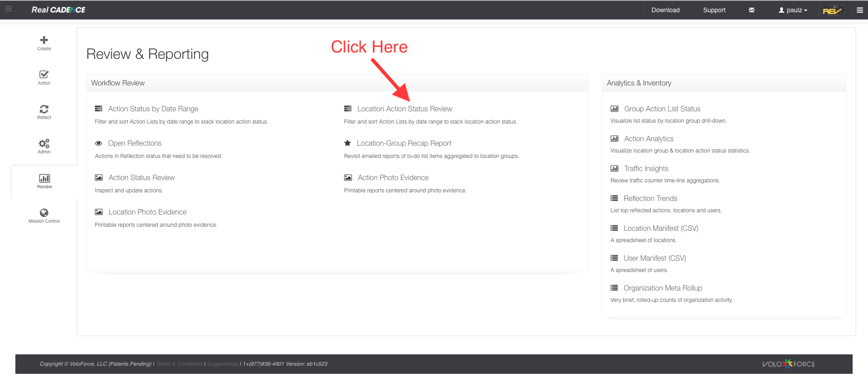Screen dimensions: 868x377
Task: Open the Action checkmark icon in sidebar
Action: click(x=44, y=75)
